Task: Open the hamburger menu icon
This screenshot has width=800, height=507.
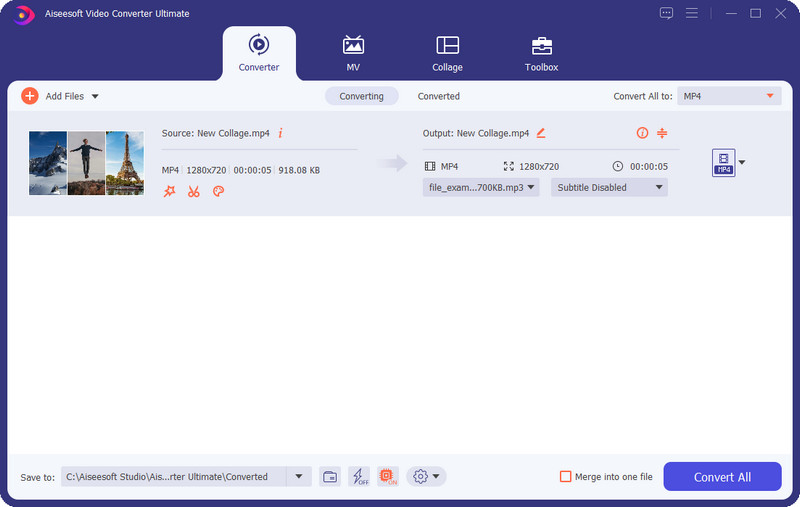Action: click(x=692, y=13)
